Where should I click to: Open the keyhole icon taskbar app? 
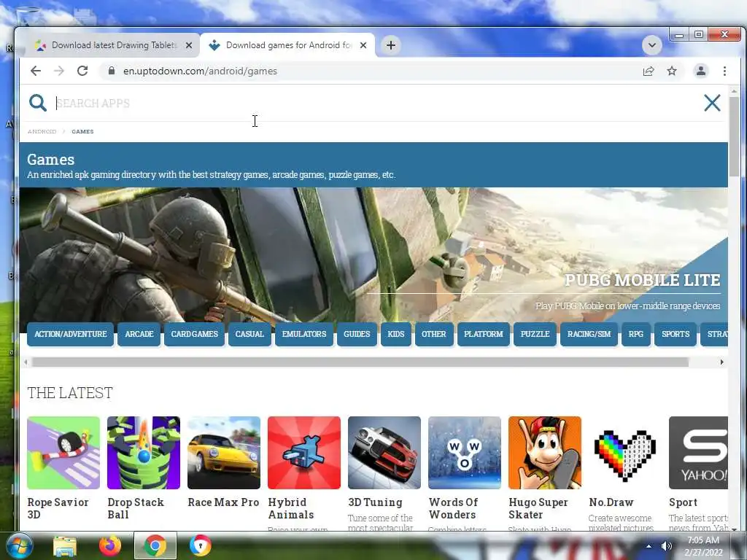point(200,545)
